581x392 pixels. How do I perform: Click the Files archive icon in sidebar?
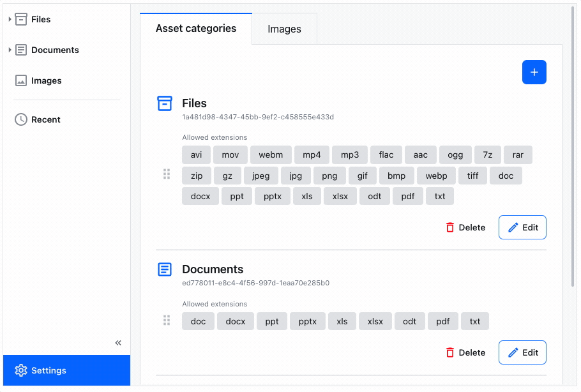click(x=21, y=19)
